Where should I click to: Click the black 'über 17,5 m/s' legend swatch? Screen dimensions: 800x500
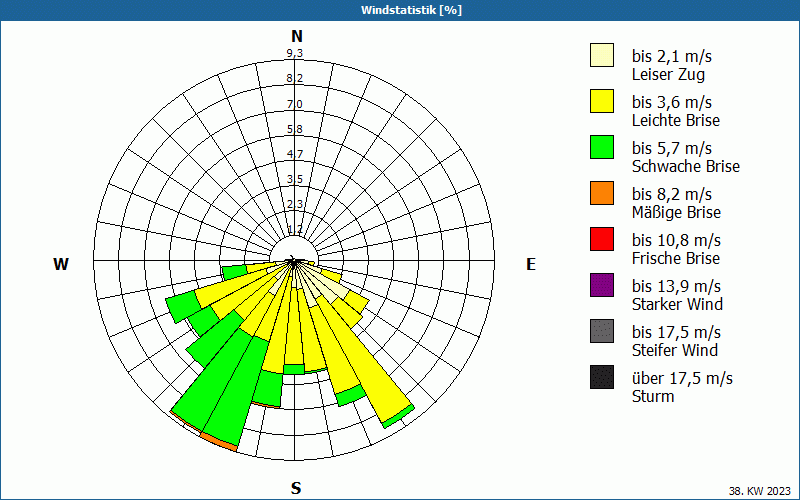tap(602, 377)
